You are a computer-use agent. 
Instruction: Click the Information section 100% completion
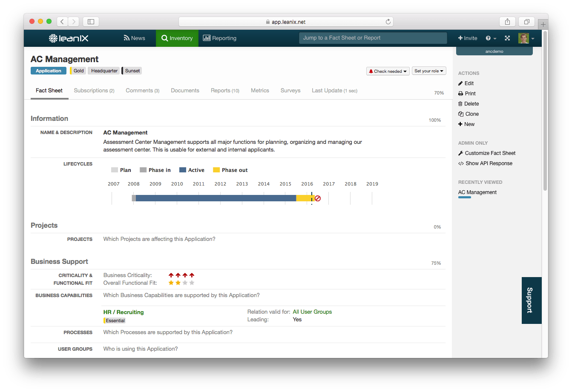point(435,120)
